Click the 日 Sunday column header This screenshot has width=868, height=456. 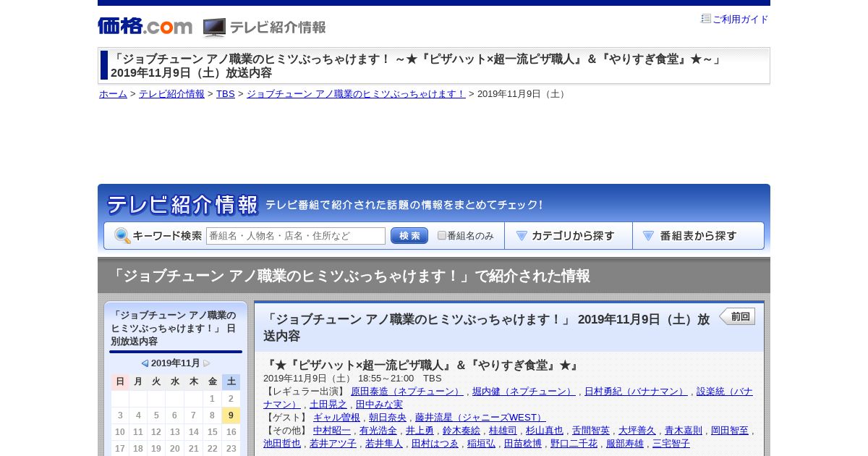(120, 381)
